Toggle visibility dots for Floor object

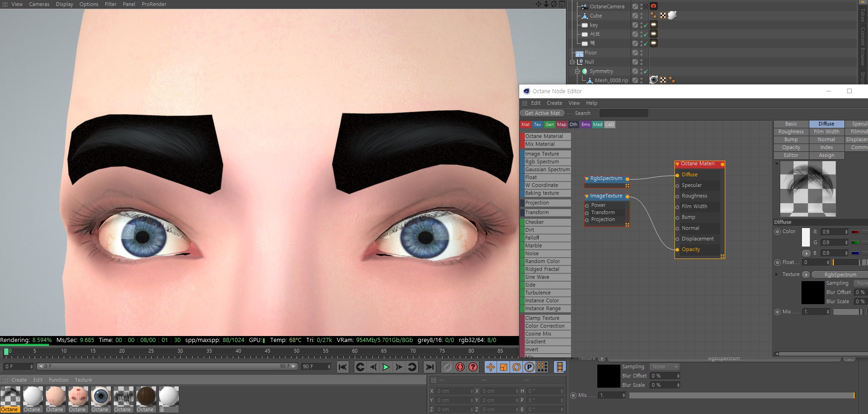pos(641,53)
